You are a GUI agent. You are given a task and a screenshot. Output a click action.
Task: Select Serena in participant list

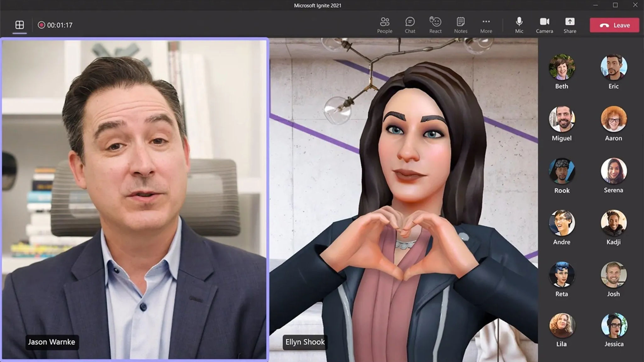[x=613, y=171]
